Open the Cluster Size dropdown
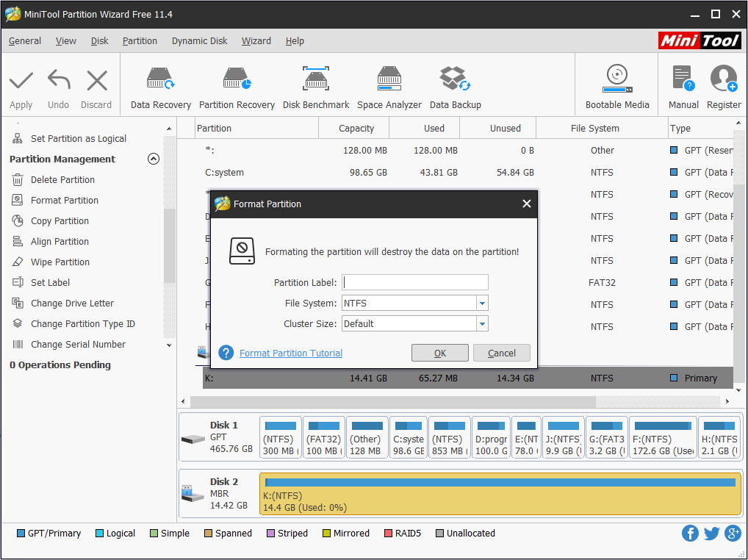748x560 pixels. click(x=482, y=323)
